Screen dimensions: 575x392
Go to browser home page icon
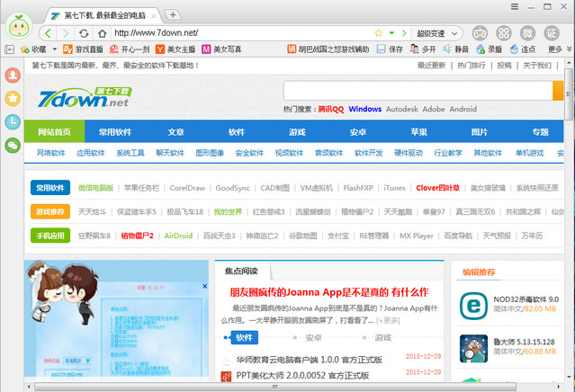click(x=103, y=33)
